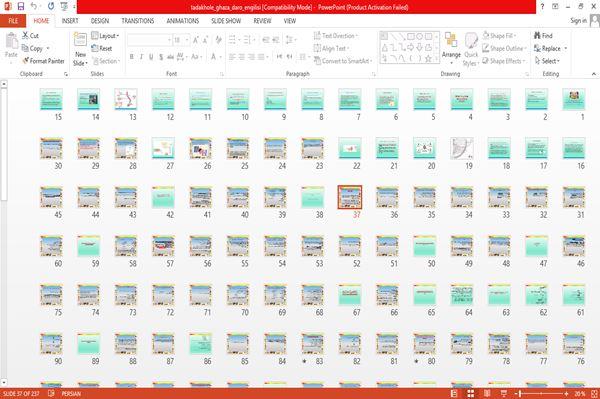Click Convert to SmartArt button

pyautogui.click(x=342, y=61)
